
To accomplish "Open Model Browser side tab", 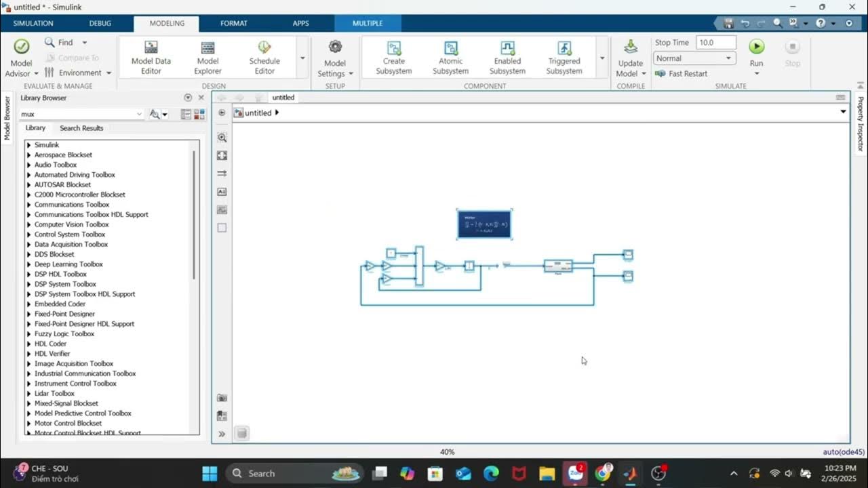I will point(7,118).
